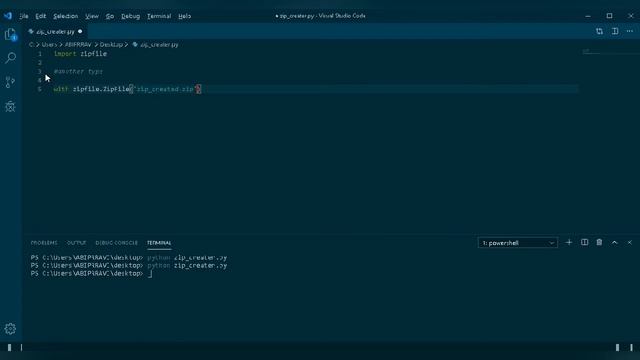The width and height of the screenshot is (640, 360).
Task: Minimize the Visual Studio Code window
Action: coord(588,16)
